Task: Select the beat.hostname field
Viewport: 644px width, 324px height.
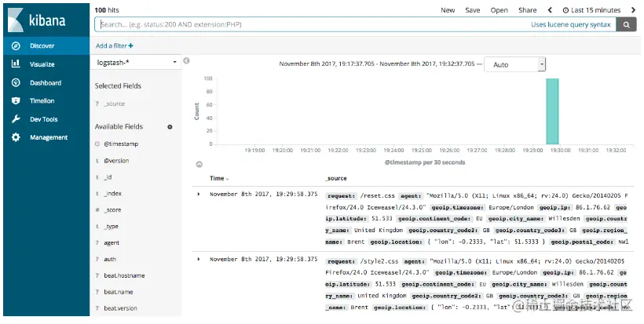Action: click(x=124, y=275)
